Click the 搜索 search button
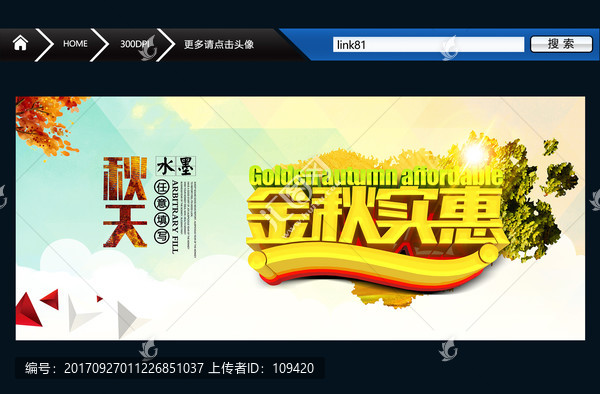The height and width of the screenshot is (394, 600). point(561,44)
